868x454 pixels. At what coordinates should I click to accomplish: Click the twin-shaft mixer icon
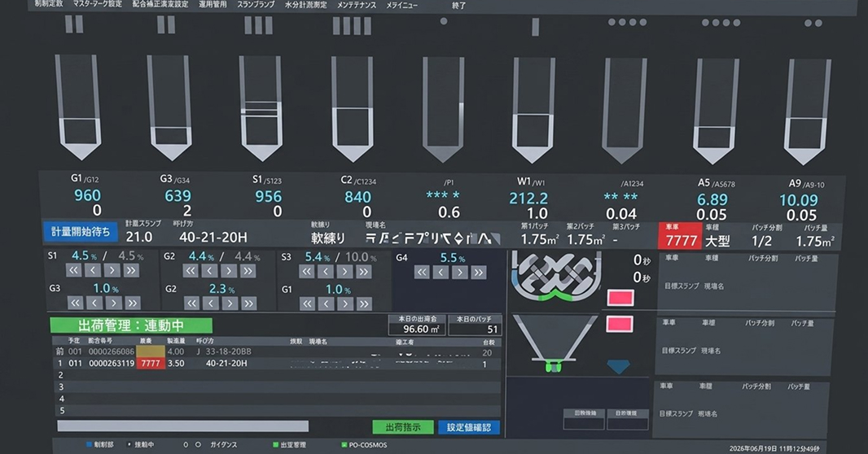tap(556, 277)
